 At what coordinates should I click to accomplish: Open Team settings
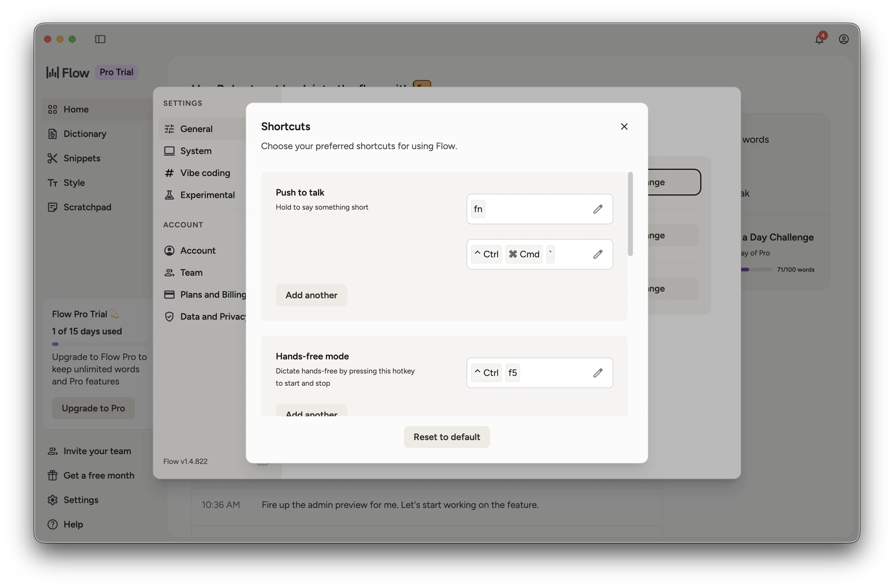pyautogui.click(x=192, y=273)
